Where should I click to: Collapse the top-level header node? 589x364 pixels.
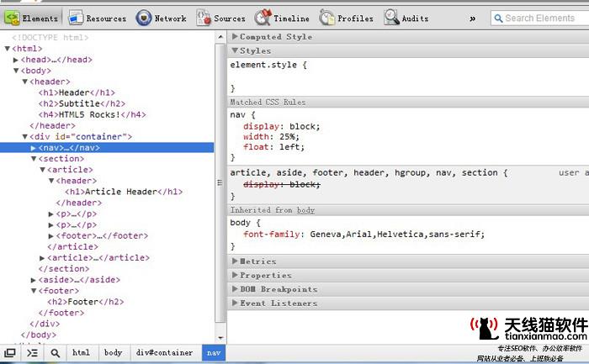24,82
